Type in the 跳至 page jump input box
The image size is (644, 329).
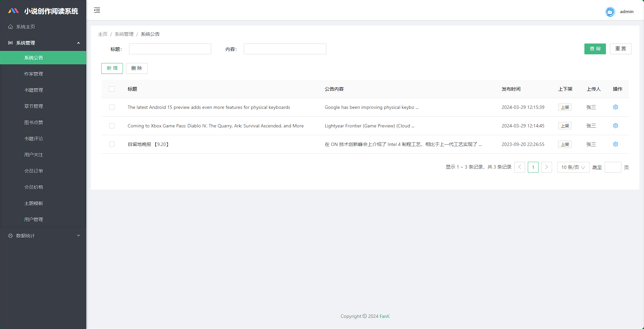tap(613, 167)
